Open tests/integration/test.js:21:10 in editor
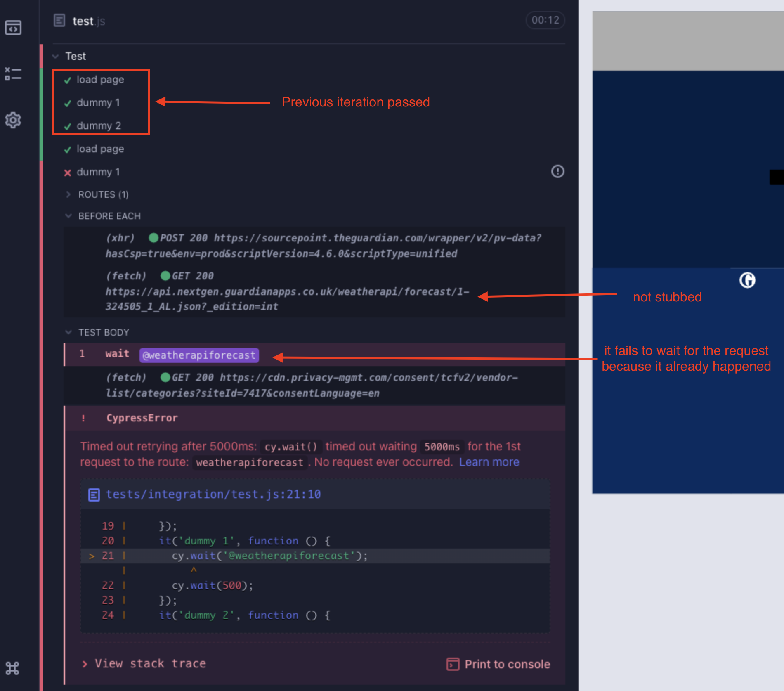784x691 pixels. click(x=213, y=494)
